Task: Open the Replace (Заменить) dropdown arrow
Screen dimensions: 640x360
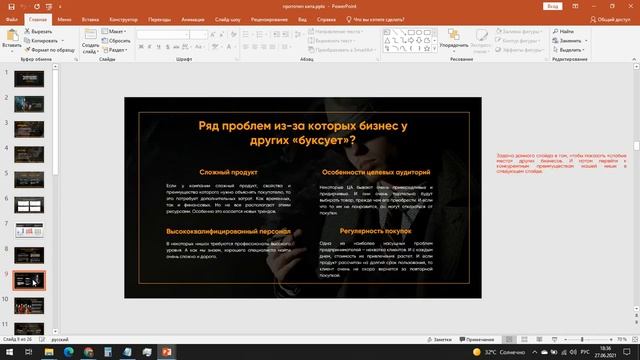Action: pos(586,41)
